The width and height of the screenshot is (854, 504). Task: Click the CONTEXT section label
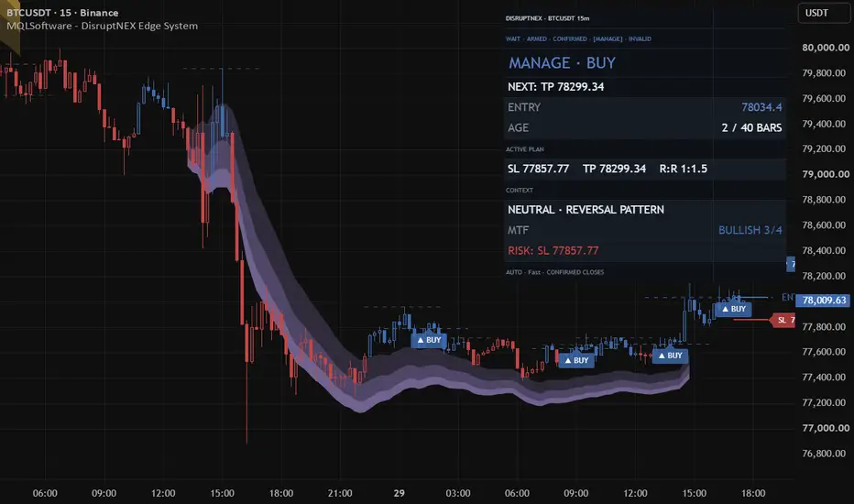[519, 191]
